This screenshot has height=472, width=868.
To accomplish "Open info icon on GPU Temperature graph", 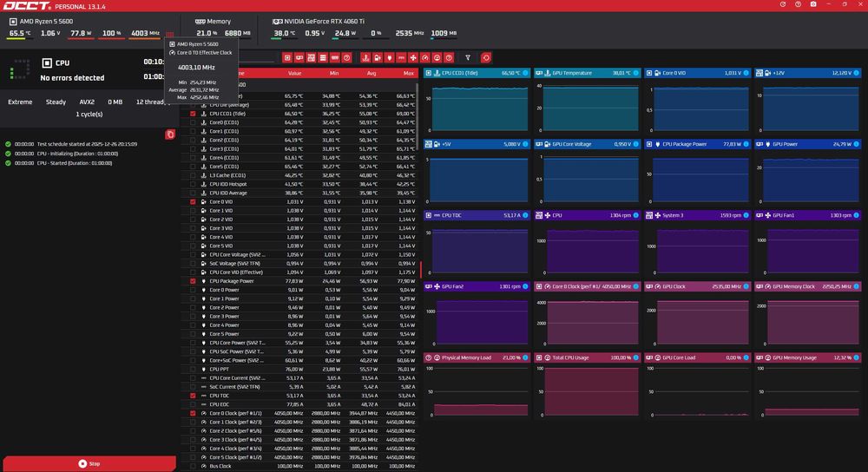I will (x=635, y=73).
